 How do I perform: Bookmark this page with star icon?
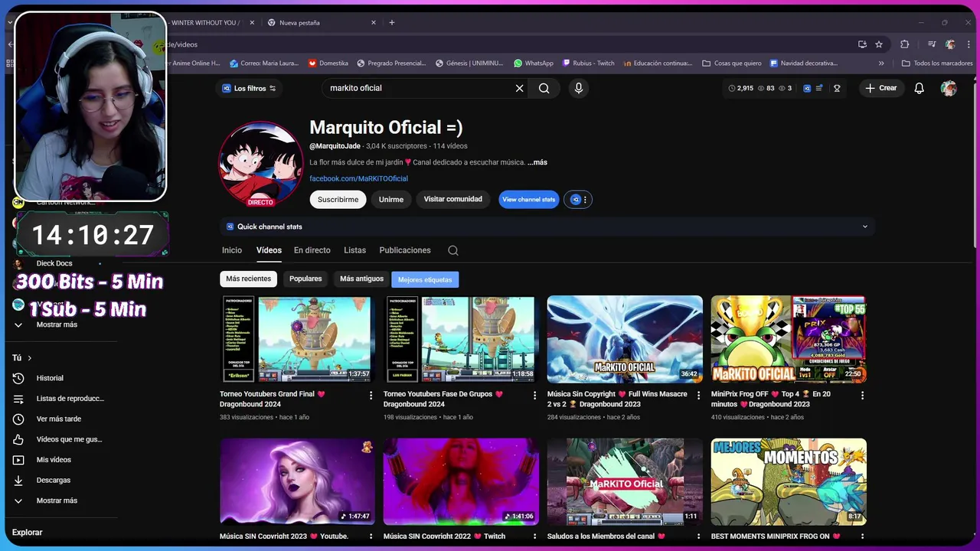(879, 44)
